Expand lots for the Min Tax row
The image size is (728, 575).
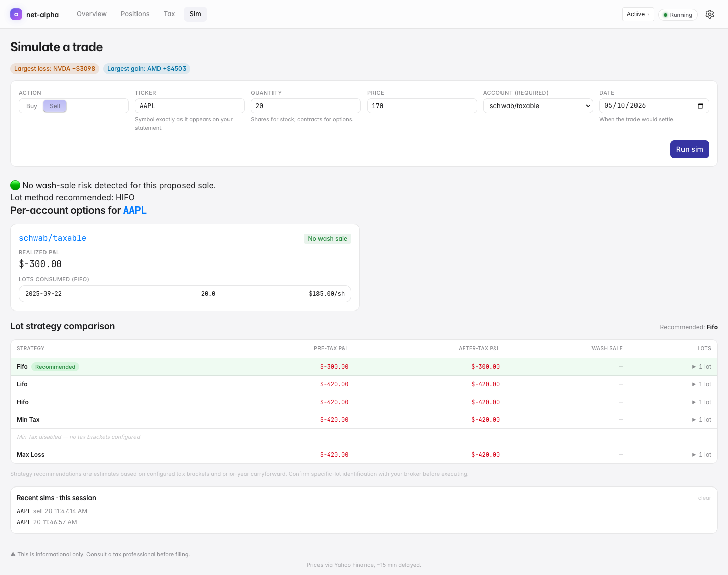701,420
